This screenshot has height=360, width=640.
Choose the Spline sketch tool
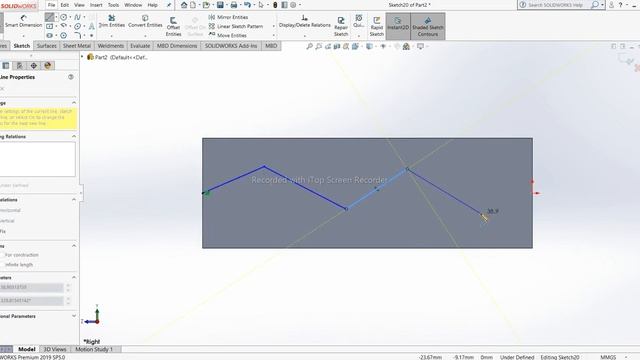(x=77, y=17)
